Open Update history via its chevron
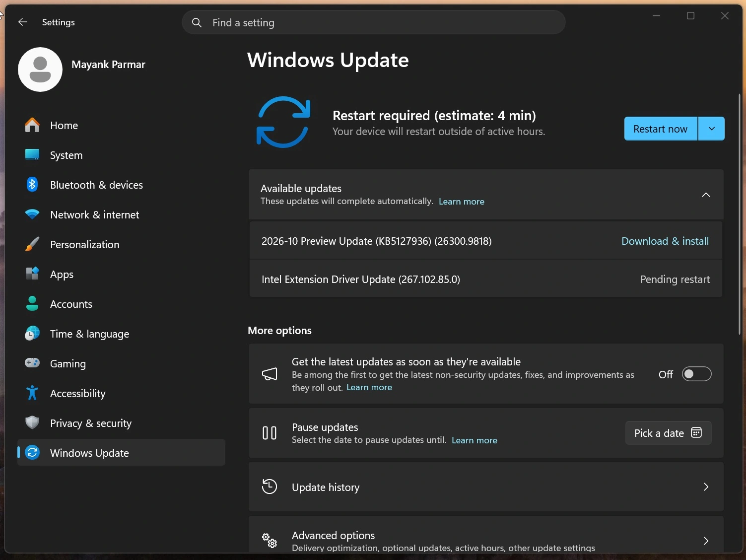Screen dimensions: 746x560 click(706, 487)
